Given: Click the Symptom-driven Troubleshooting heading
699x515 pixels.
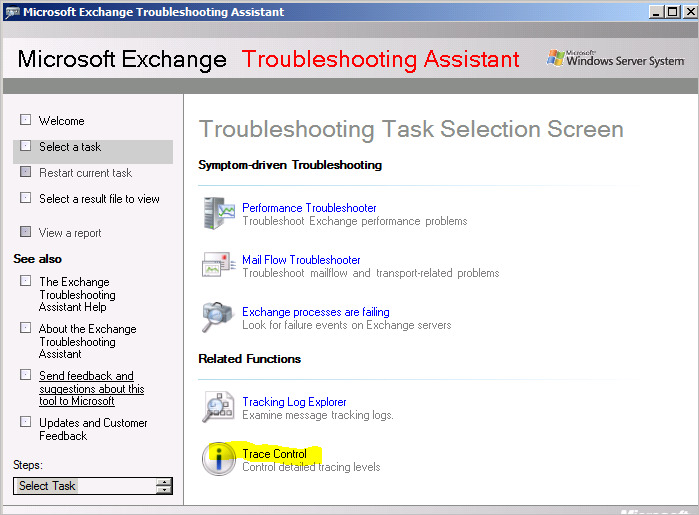Looking at the screenshot, I should 290,165.
